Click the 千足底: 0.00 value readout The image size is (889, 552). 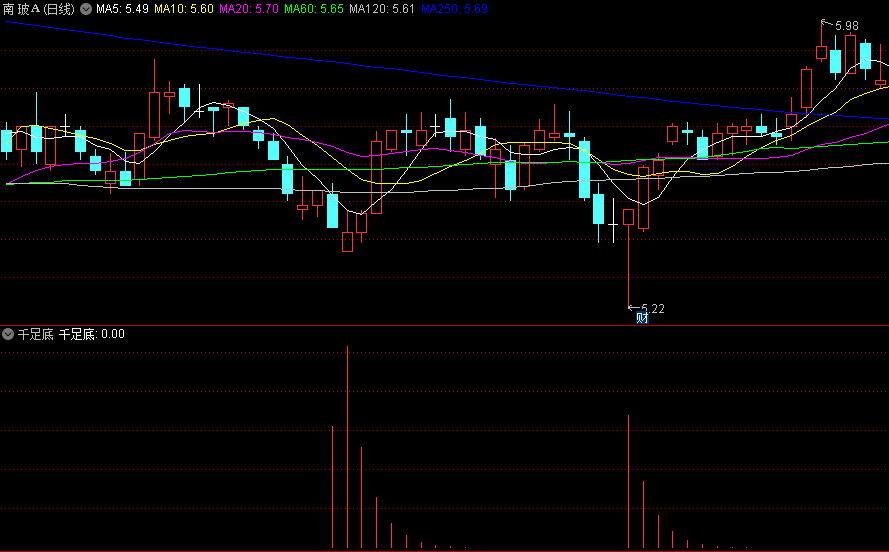[92, 334]
